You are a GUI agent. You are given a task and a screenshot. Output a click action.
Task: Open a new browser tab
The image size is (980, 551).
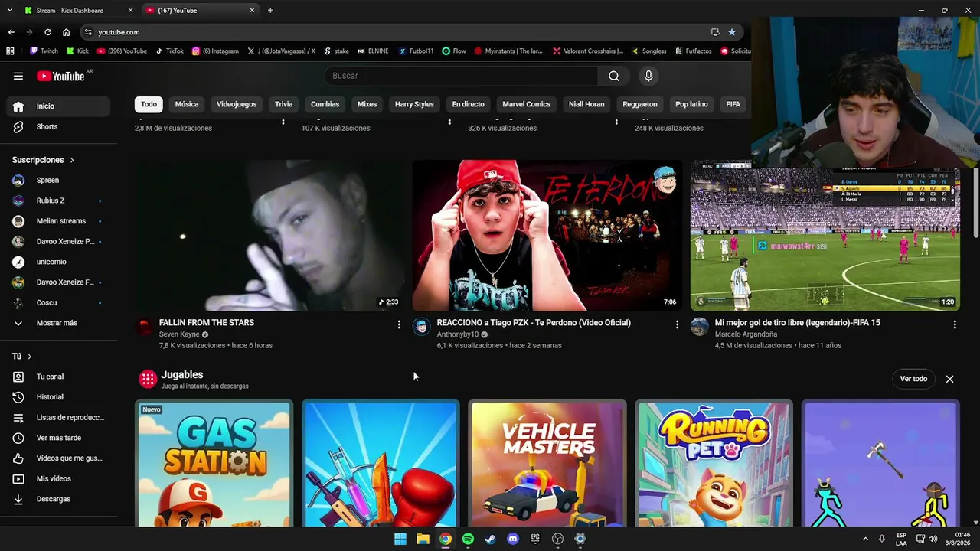(270, 11)
